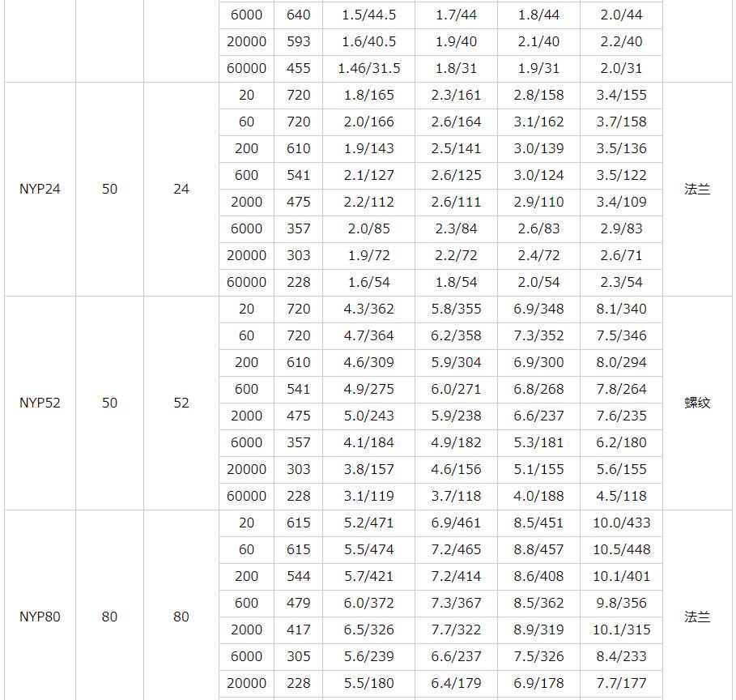Click the 3.4/155 value cell
This screenshot has width=736, height=700.
(x=621, y=95)
